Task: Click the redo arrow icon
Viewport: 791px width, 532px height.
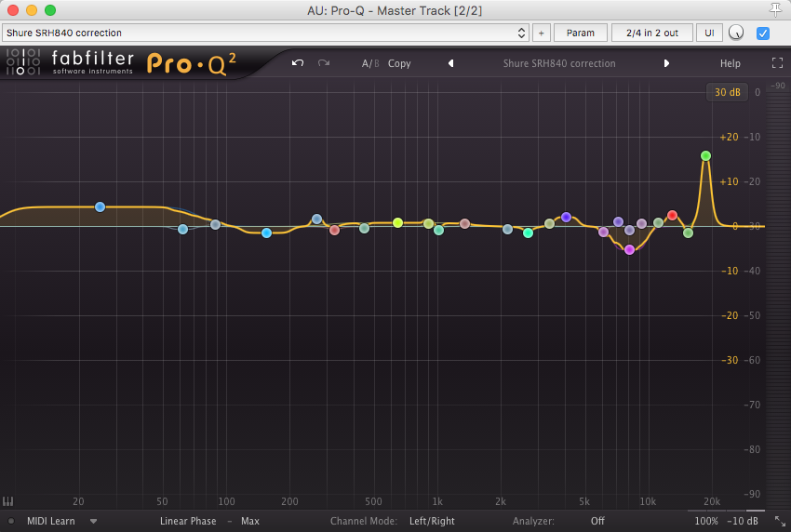Action: (x=324, y=63)
